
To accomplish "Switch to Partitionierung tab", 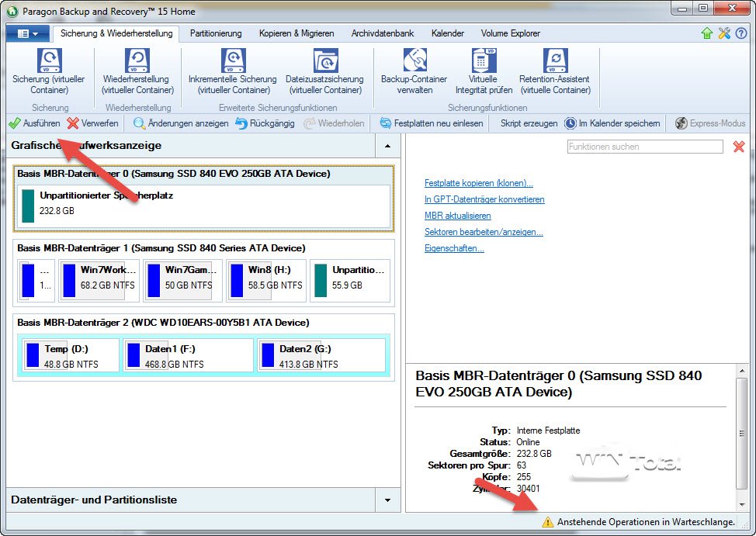I will click(x=216, y=33).
